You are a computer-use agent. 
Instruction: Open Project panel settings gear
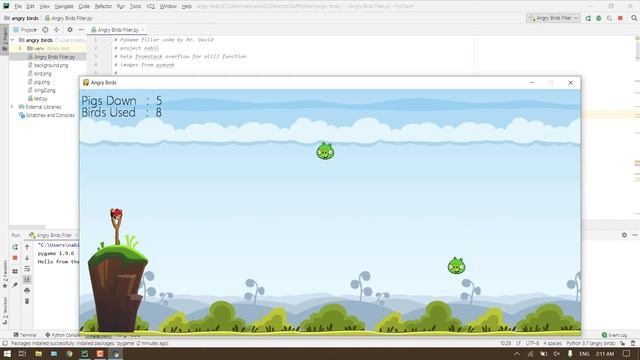[x=70, y=30]
